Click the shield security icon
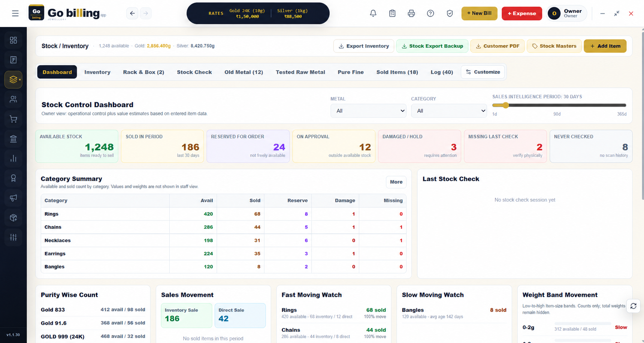Screen dimensions: 644x343 pyautogui.click(x=450, y=13)
